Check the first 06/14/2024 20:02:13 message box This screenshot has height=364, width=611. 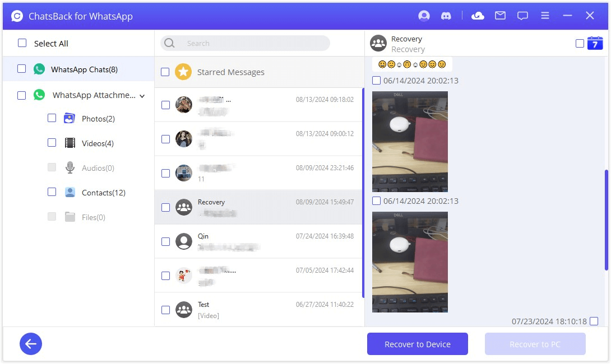coord(377,81)
